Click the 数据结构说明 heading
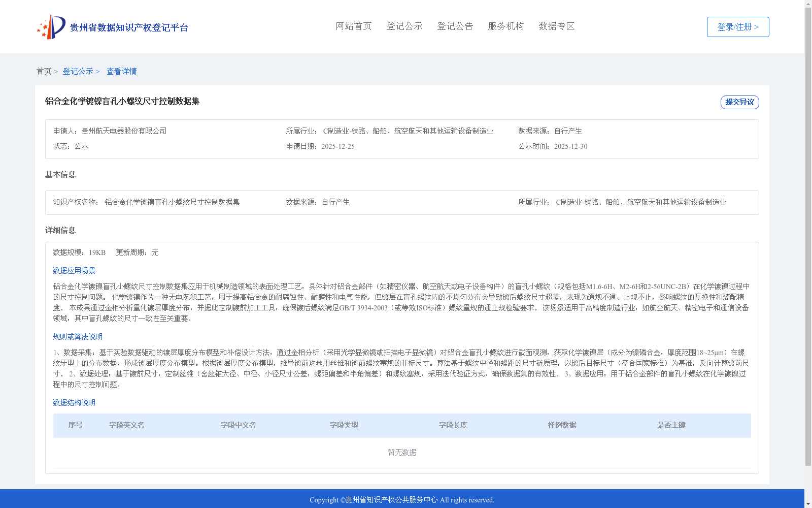 [74, 403]
